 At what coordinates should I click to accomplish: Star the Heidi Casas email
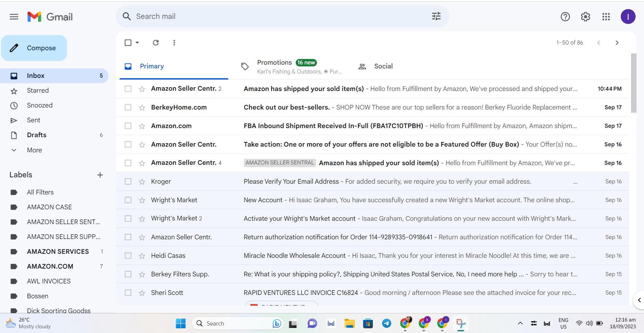(142, 255)
